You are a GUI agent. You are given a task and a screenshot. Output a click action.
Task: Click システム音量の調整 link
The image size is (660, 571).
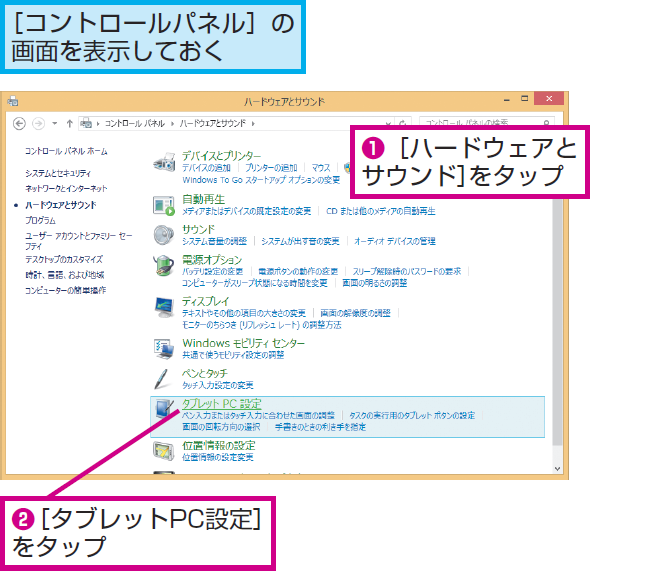214,241
